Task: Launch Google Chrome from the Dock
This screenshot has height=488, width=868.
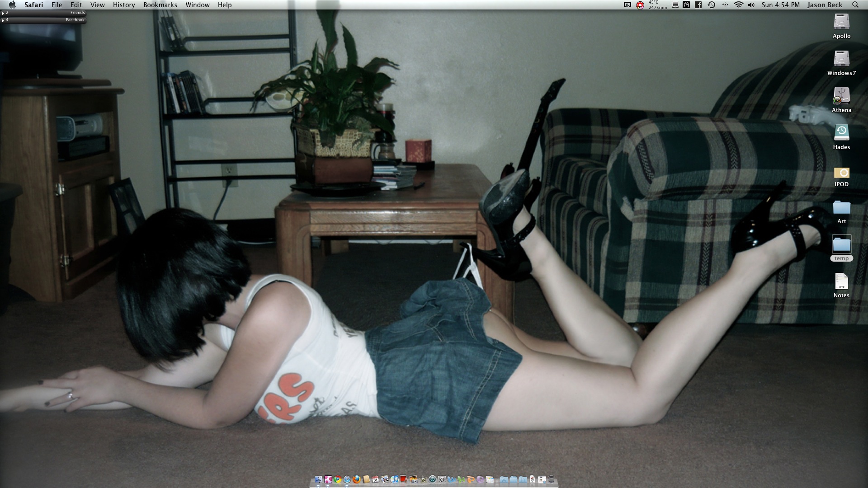Action: (x=338, y=479)
